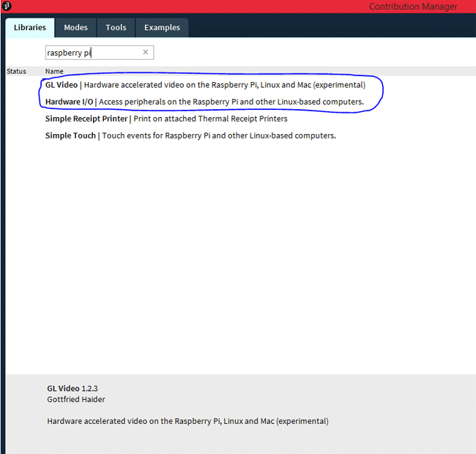Click 'Print on attached Thermal Receipt Printers' text

point(210,119)
